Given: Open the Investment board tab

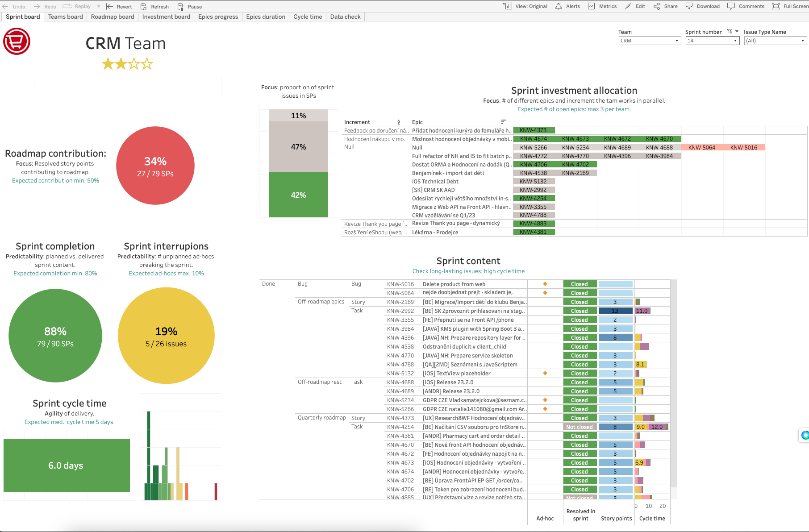Looking at the screenshot, I should [x=166, y=17].
